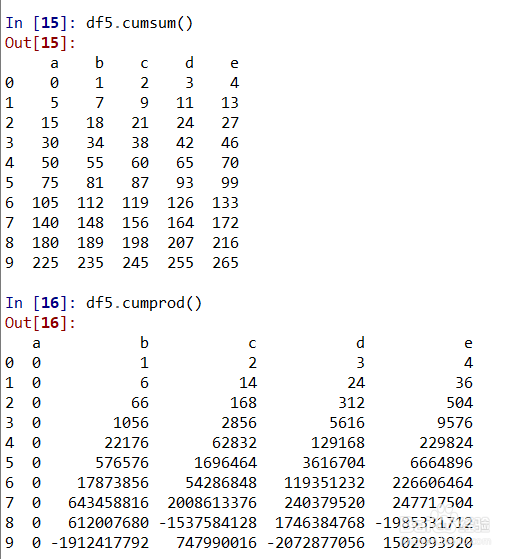Click cumprod value 168
This screenshot has height=559, width=521.
(x=244, y=403)
